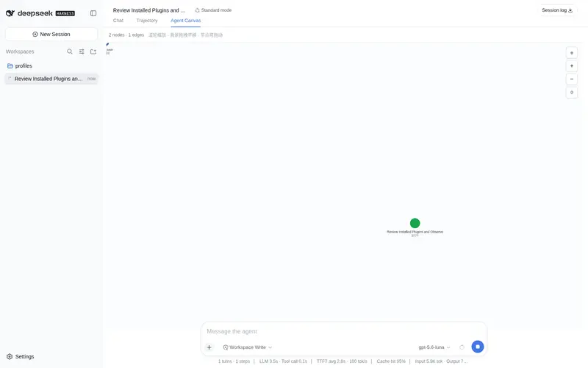Stop the running agent
The height and width of the screenshot is (368, 588).
tap(477, 347)
